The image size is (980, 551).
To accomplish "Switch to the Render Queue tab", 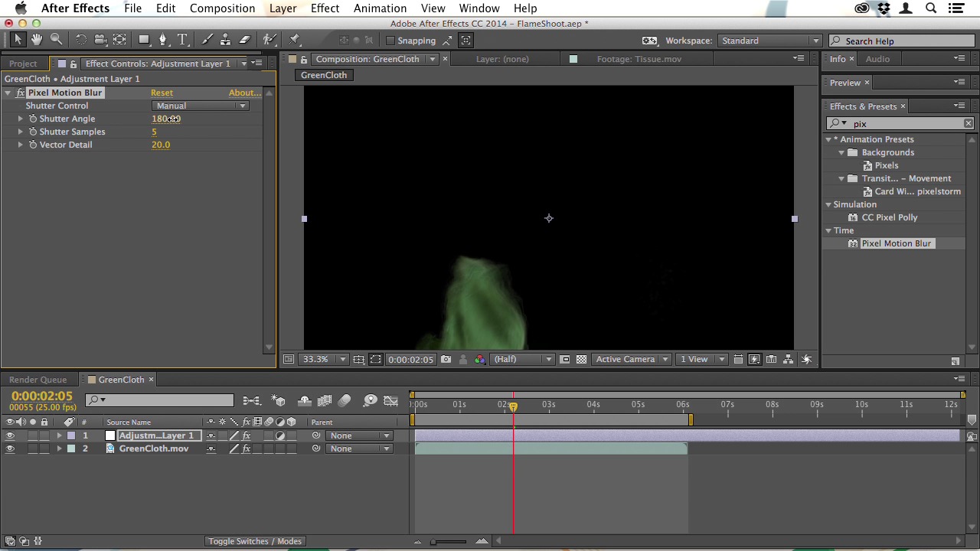I will point(38,380).
